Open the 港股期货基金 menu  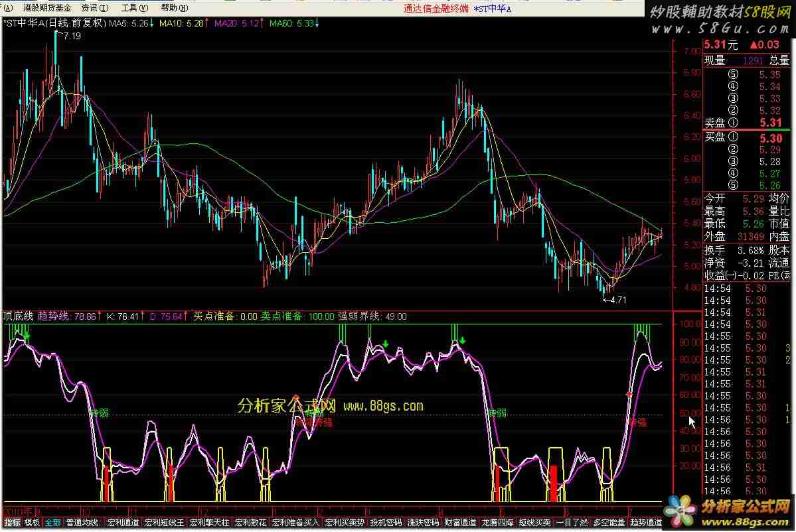[x=46, y=8]
